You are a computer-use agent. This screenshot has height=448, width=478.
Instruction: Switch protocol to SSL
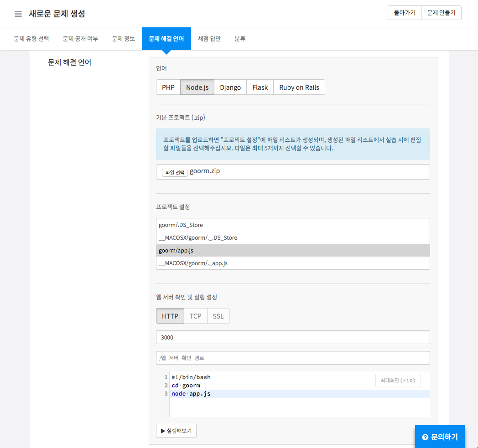point(218,316)
